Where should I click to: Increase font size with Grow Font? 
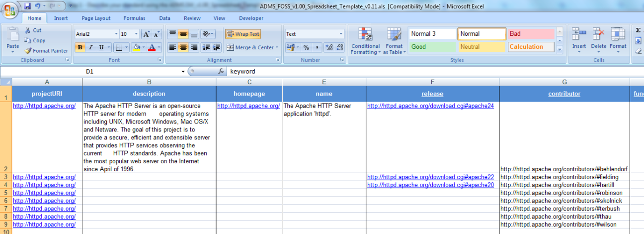[147, 34]
